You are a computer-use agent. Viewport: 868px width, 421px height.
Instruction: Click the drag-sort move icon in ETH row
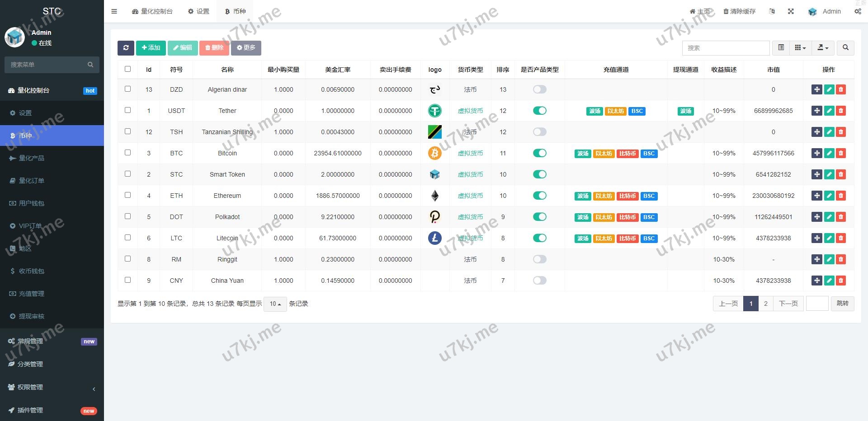[816, 196]
